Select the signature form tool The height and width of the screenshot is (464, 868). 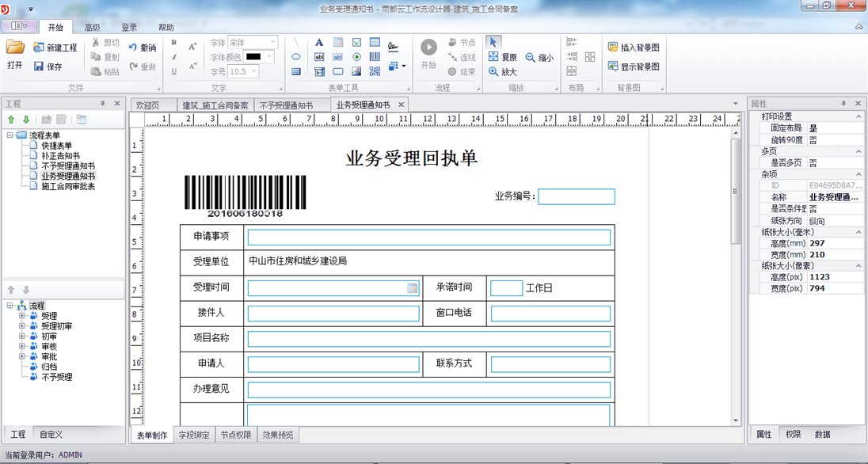click(393, 45)
